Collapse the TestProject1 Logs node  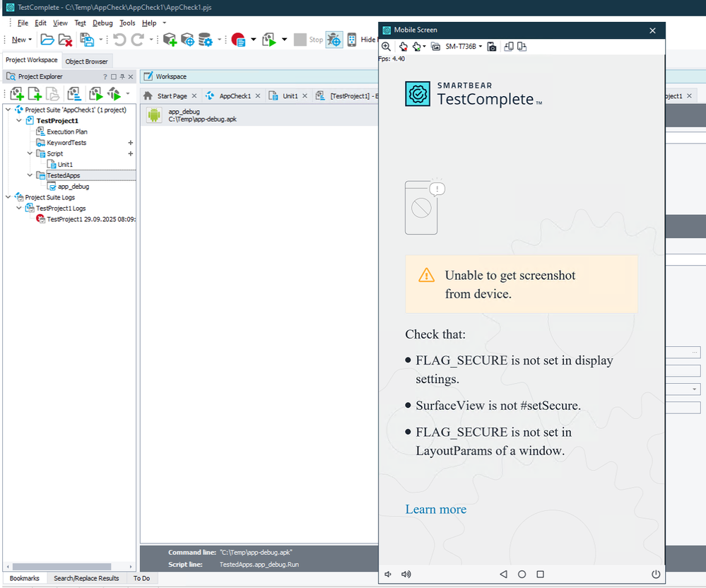[20, 208]
